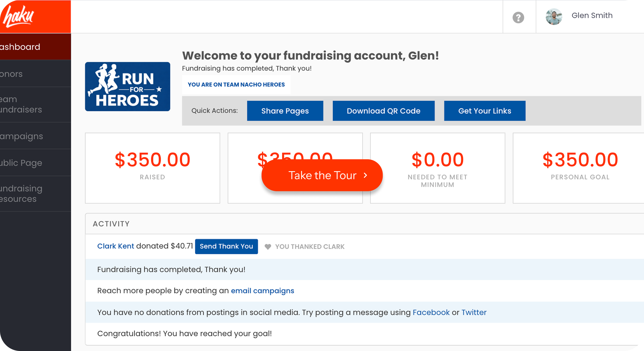
Task: Click the Run For Heroes event logo
Action: pos(127,86)
